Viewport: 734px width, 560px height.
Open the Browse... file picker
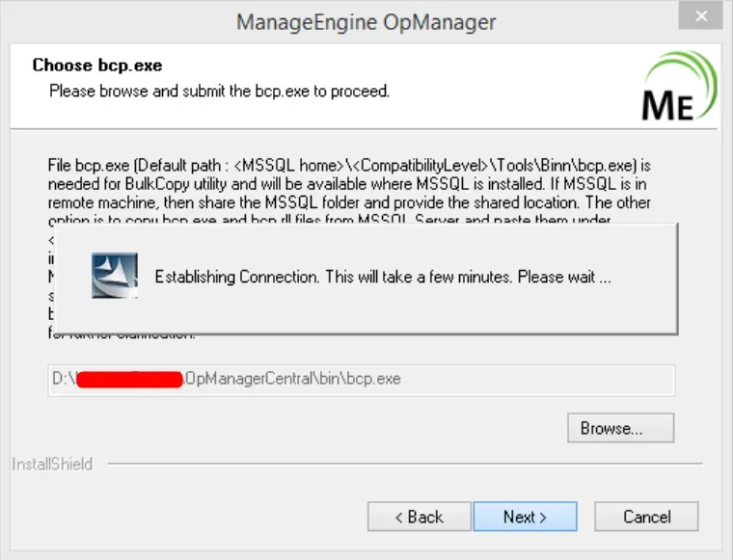(x=621, y=428)
